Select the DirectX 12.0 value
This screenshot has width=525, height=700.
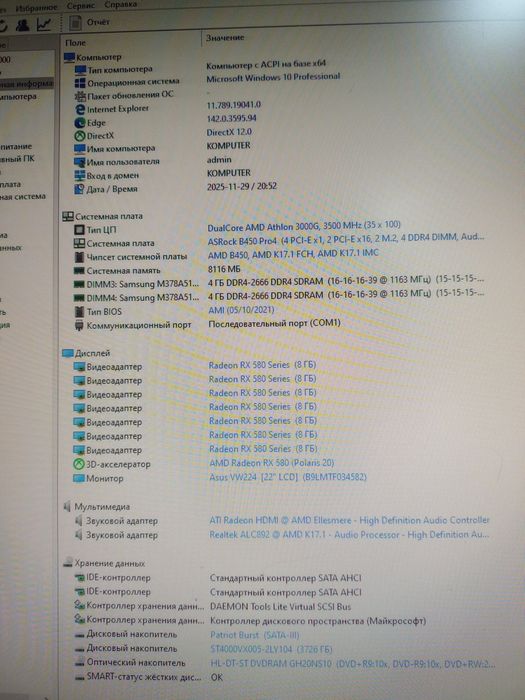pos(229,132)
